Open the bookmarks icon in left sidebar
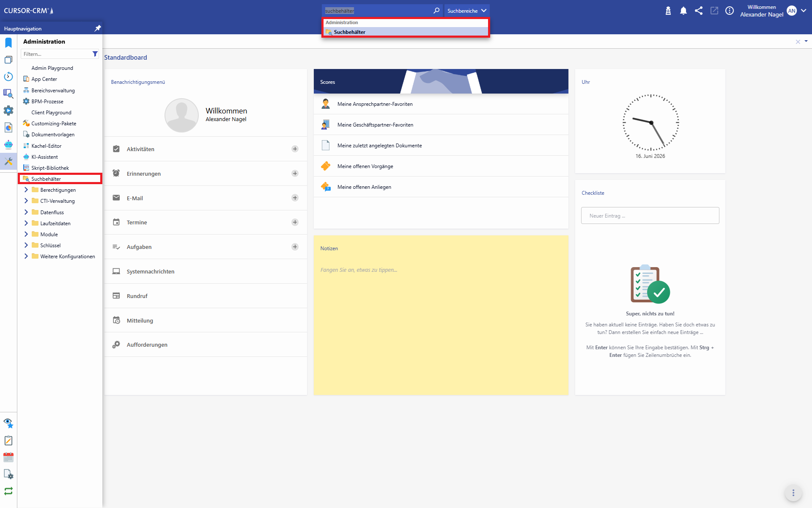 click(8, 43)
